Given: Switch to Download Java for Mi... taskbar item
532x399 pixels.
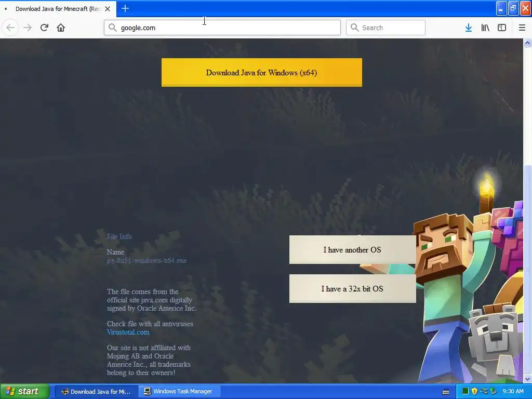Looking at the screenshot, I should coord(96,392).
